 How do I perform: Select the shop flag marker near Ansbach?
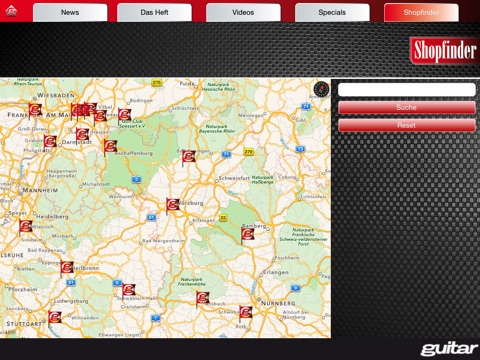point(202,298)
